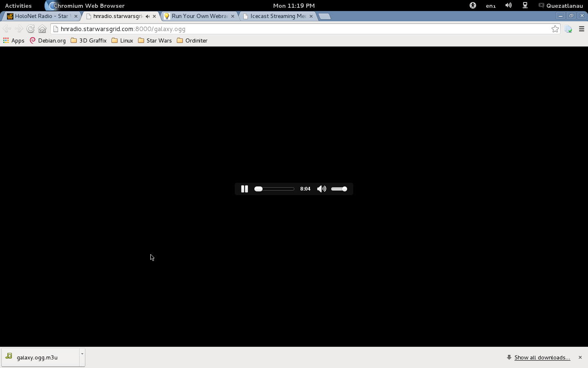
Task: Reload the current page
Action: (x=31, y=29)
